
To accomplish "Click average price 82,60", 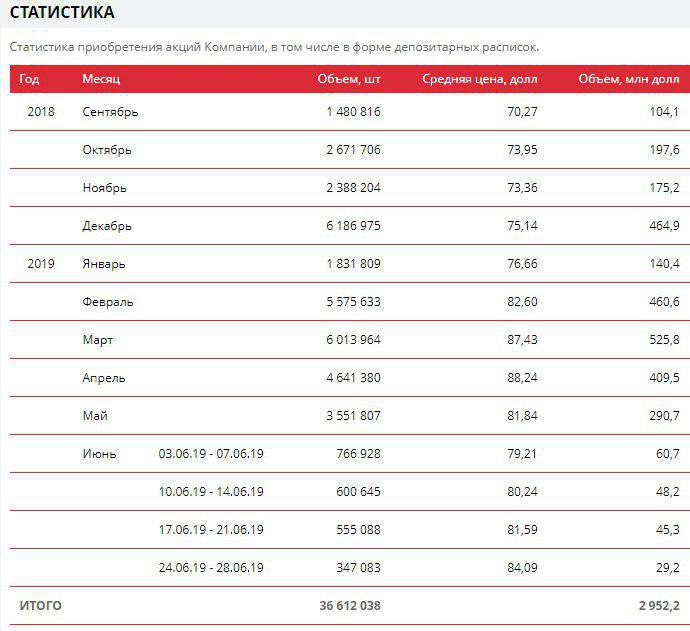I will tap(522, 302).
